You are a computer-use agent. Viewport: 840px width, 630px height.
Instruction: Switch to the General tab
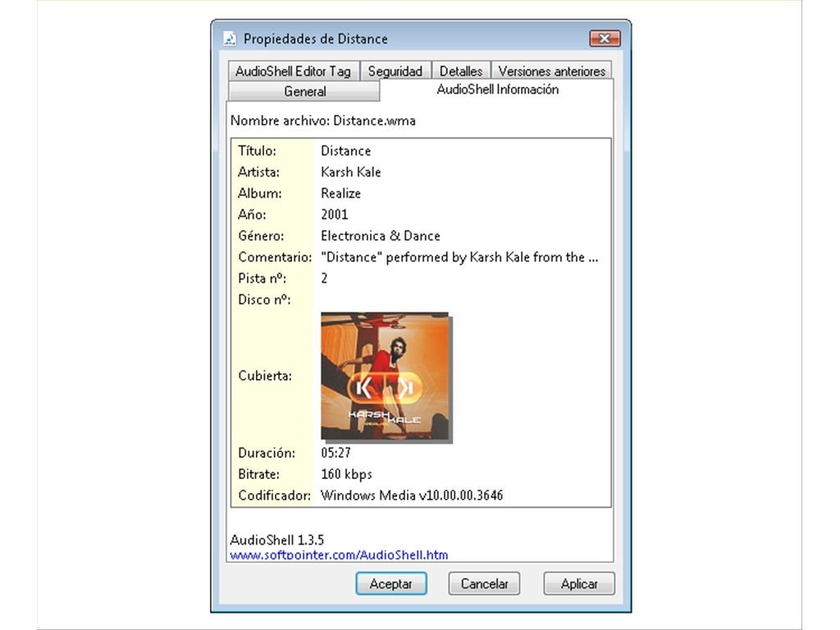[x=304, y=92]
